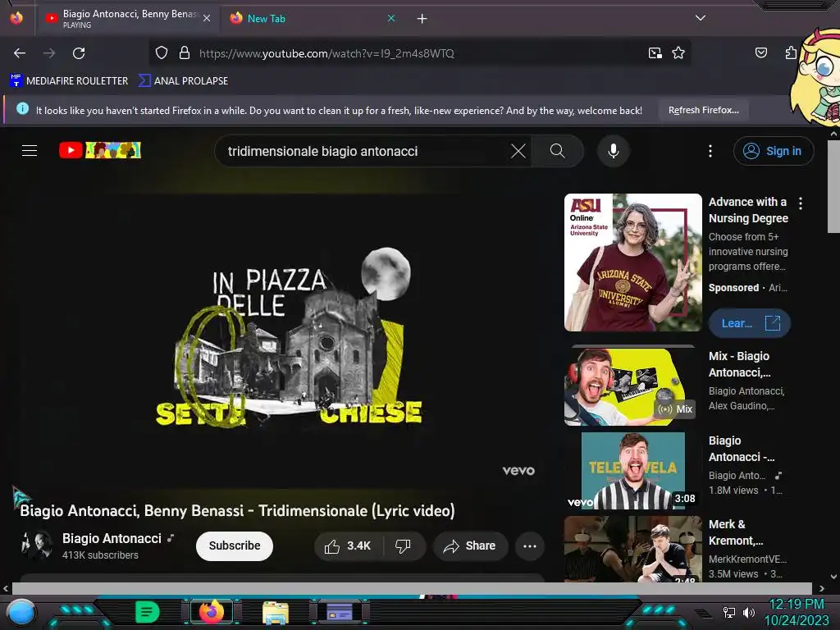
Task: Bookmark this page with the star icon
Action: pyautogui.click(x=678, y=52)
